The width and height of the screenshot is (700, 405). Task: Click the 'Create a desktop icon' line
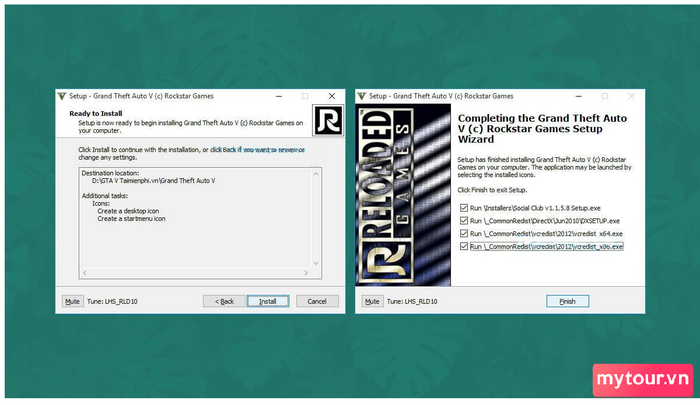128,211
